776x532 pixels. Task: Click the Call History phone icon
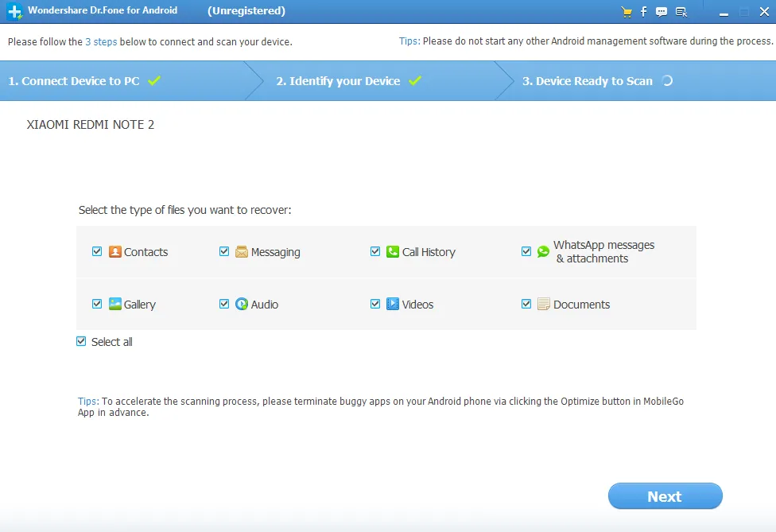[393, 252]
